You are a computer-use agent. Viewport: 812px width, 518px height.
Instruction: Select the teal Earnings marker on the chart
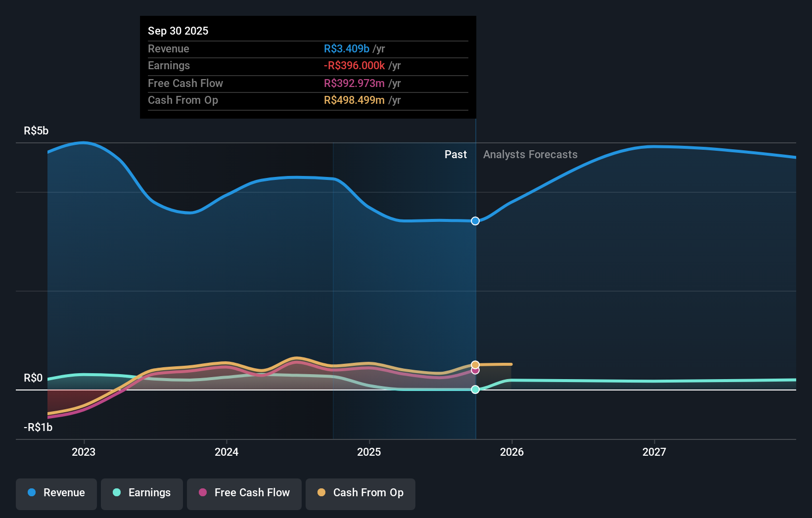pyautogui.click(x=475, y=389)
